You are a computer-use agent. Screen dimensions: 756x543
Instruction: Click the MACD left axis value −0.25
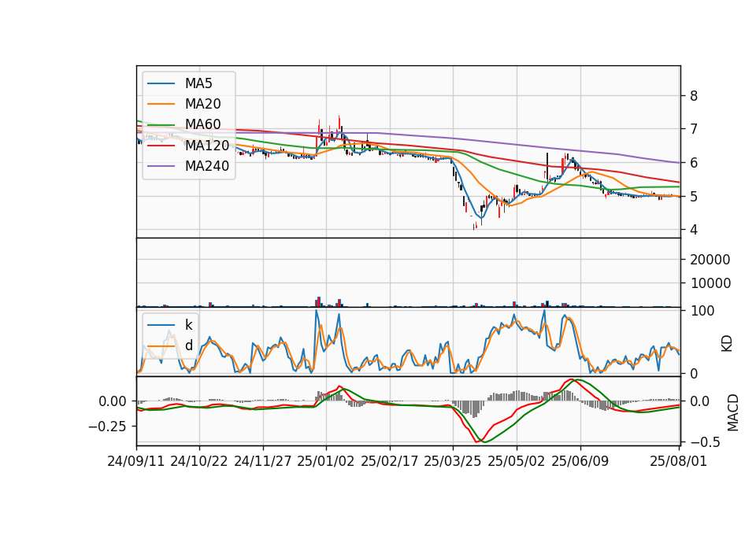[x=107, y=427]
